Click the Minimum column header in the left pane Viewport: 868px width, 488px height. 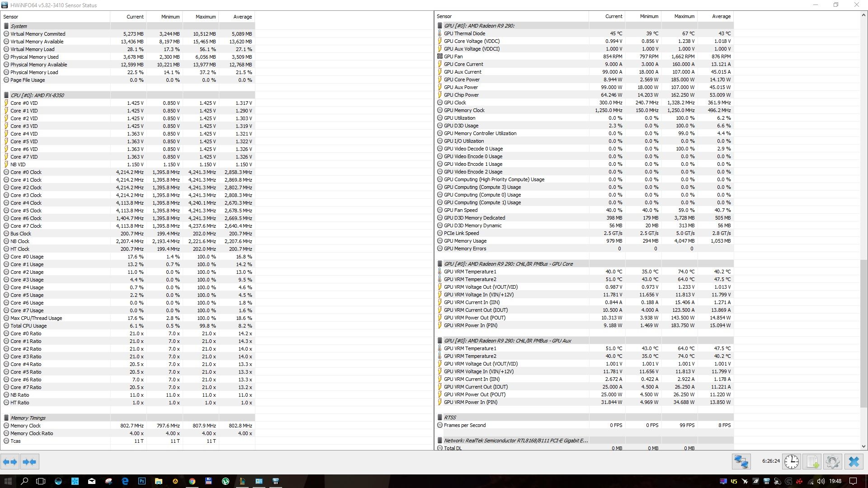[x=165, y=17]
